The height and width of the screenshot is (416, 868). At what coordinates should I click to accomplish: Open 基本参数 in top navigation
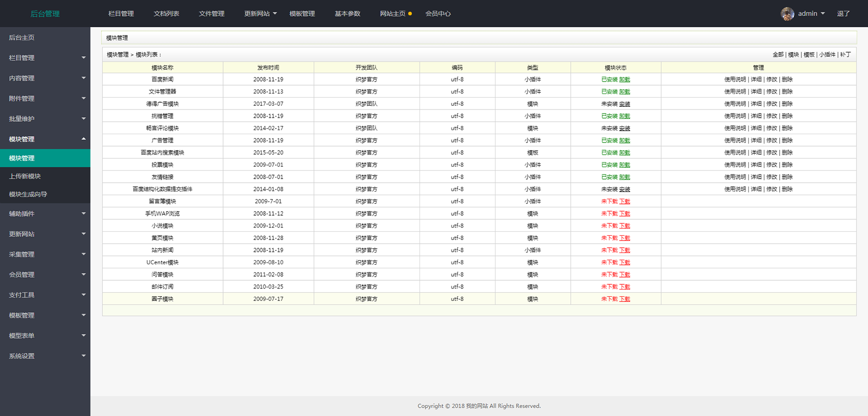pyautogui.click(x=348, y=14)
